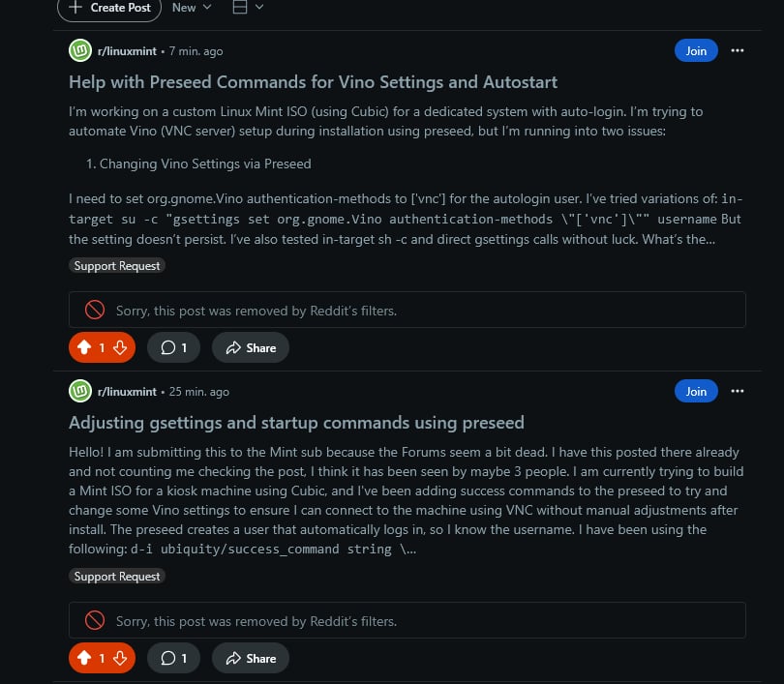Click the Create Post button
Viewport: 784px width, 684px height.
[x=109, y=8]
